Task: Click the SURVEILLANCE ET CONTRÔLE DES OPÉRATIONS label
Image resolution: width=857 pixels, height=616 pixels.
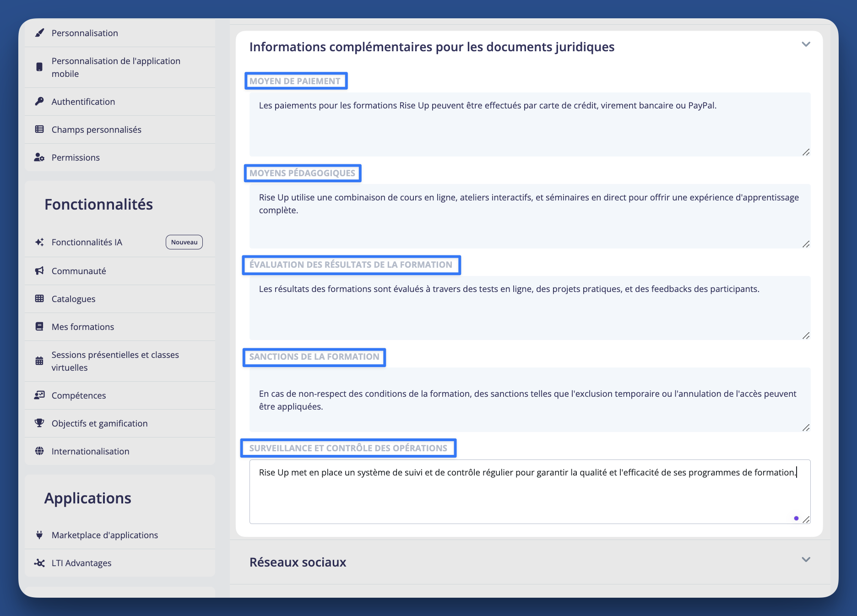Action: pyautogui.click(x=348, y=448)
